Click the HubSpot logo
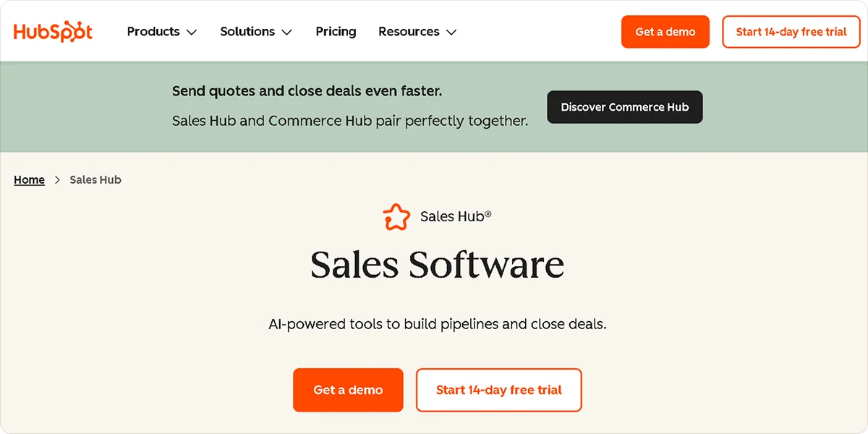 pos(52,31)
